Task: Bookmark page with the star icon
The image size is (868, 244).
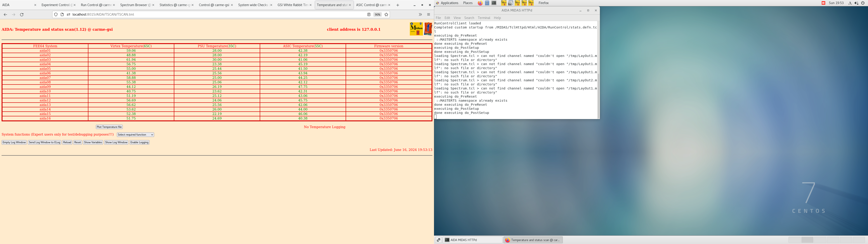Action: 387,14
